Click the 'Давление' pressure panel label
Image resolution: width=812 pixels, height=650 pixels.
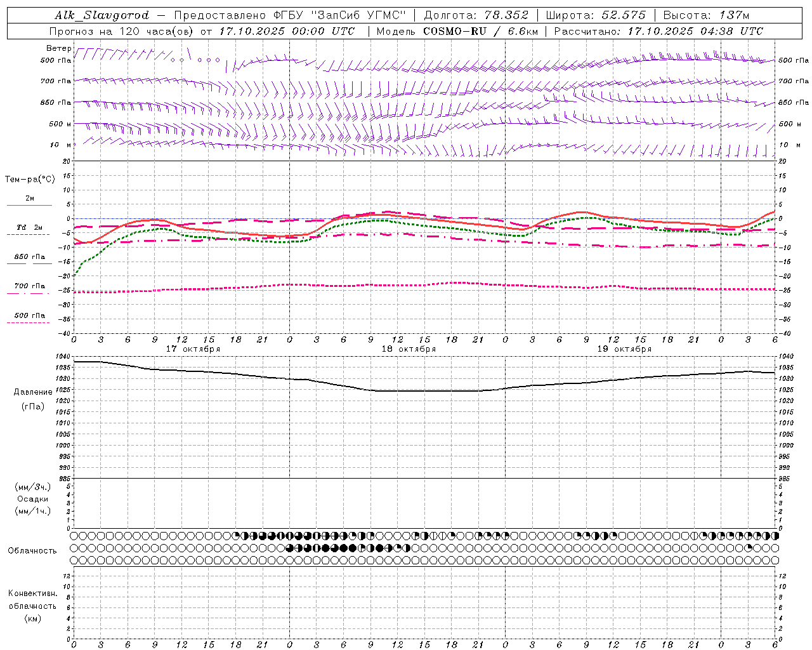(x=33, y=392)
